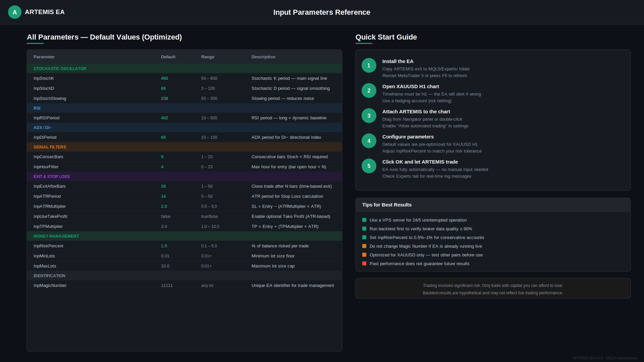644x362 pixels.
Task: Click step 5 circle for Click OK
Action: (x=369, y=166)
